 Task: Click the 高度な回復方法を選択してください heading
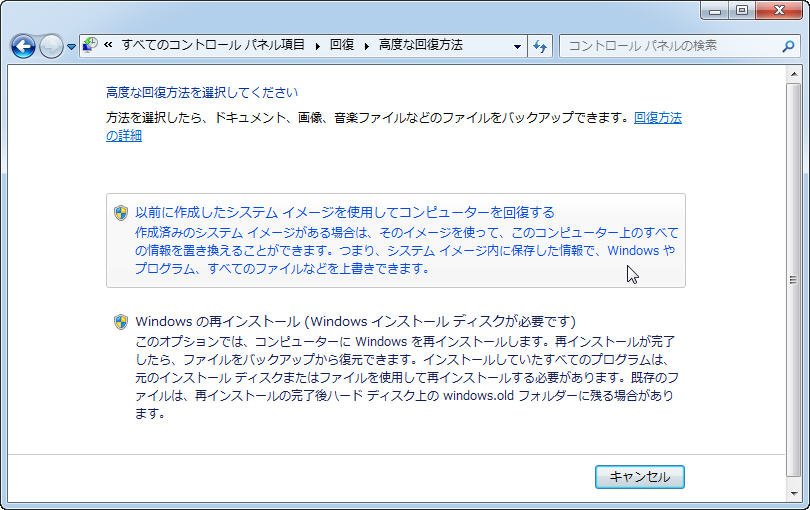click(x=202, y=92)
